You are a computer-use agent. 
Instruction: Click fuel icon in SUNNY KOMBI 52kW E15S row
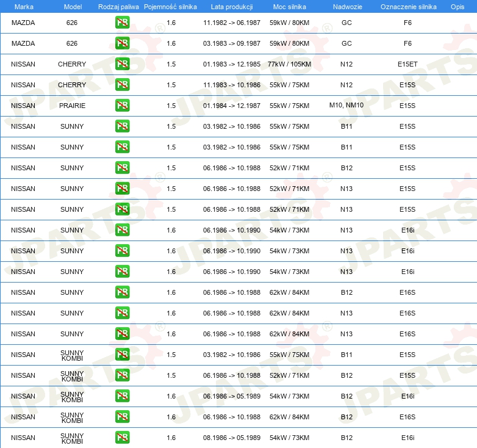(122, 375)
